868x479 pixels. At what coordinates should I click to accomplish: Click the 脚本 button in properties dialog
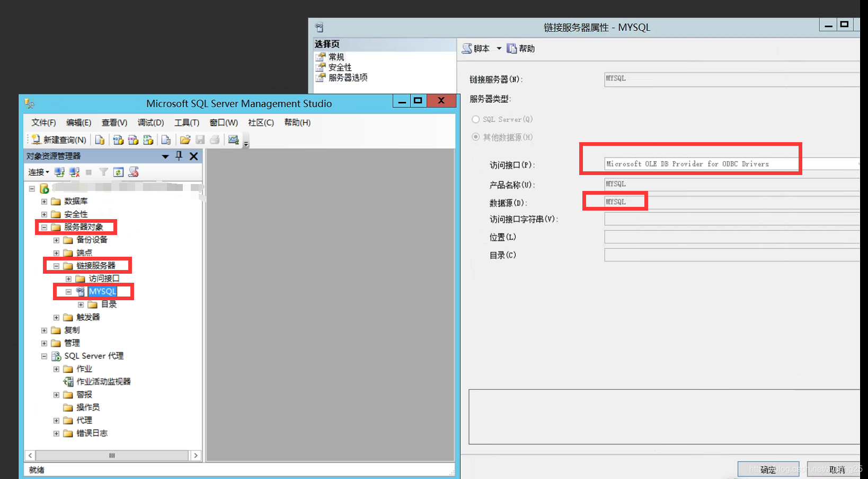tap(476, 48)
